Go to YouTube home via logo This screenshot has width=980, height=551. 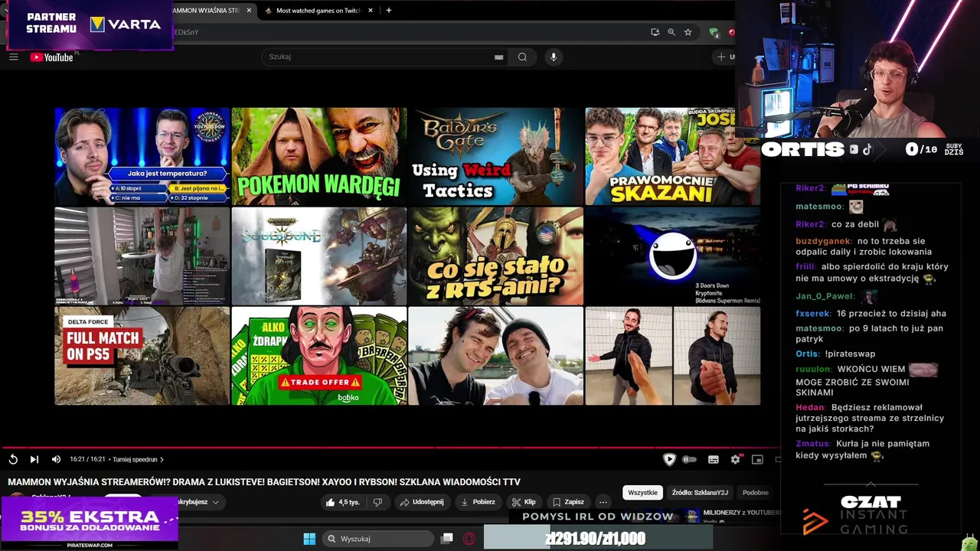(51, 57)
